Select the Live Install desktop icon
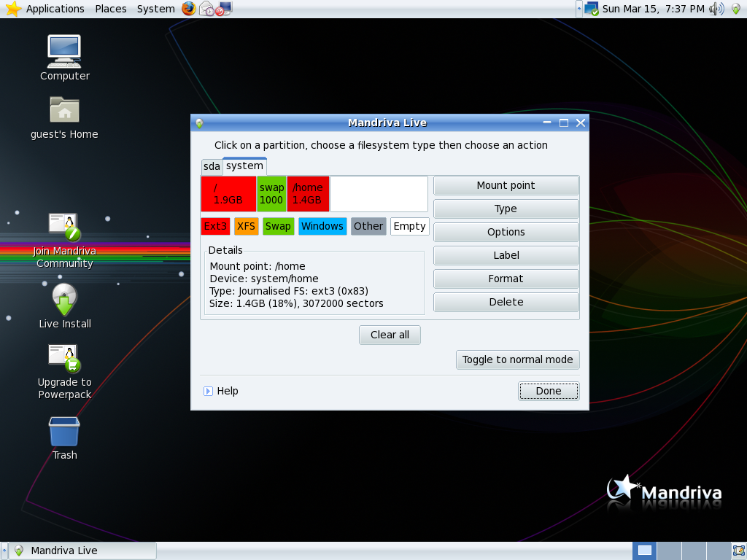Screen dimensions: 747x560 tap(64, 306)
